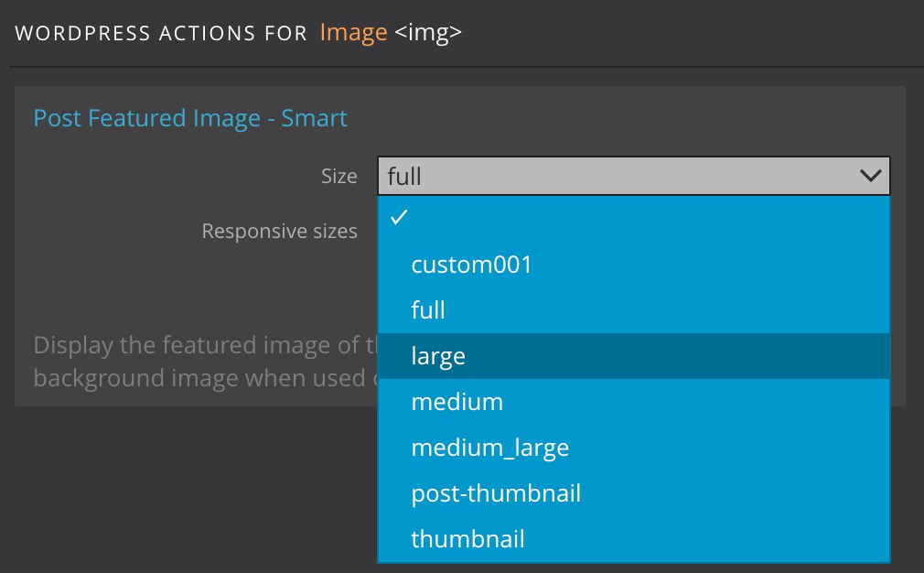Viewport: 924px width, 573px height.
Task: Choose the medium size option
Action: pos(633,402)
